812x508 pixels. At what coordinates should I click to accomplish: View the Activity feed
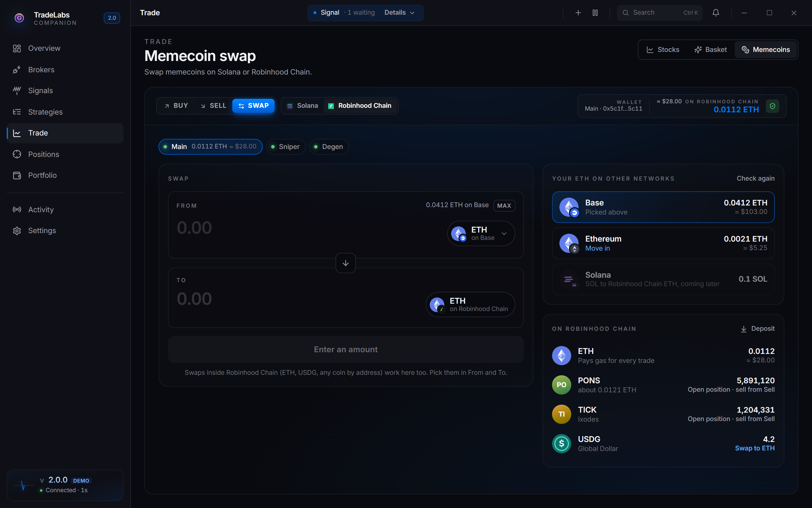[x=65, y=210]
